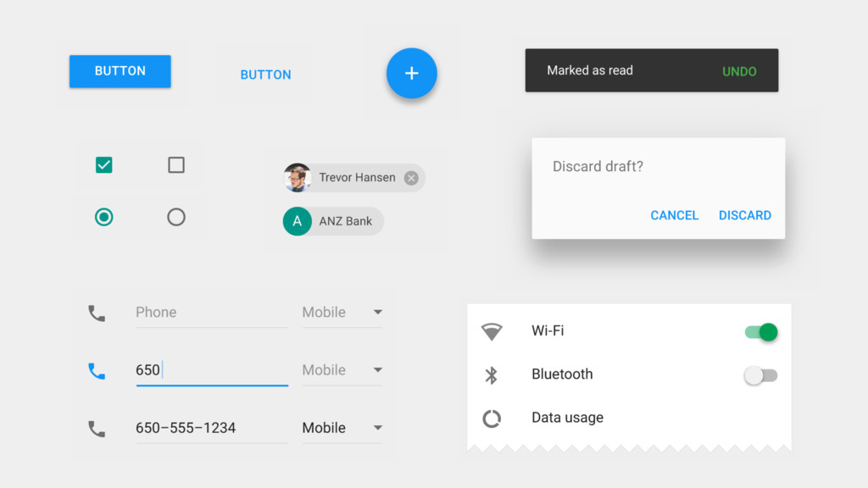Select the ANZ Bank chip label
The width and height of the screenshot is (868, 488).
[346, 221]
